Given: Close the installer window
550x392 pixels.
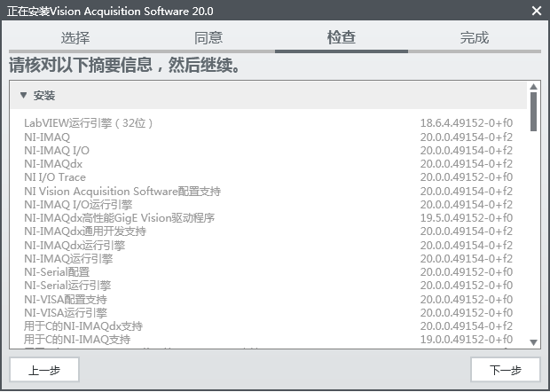Looking at the screenshot, I should click(x=537, y=11).
